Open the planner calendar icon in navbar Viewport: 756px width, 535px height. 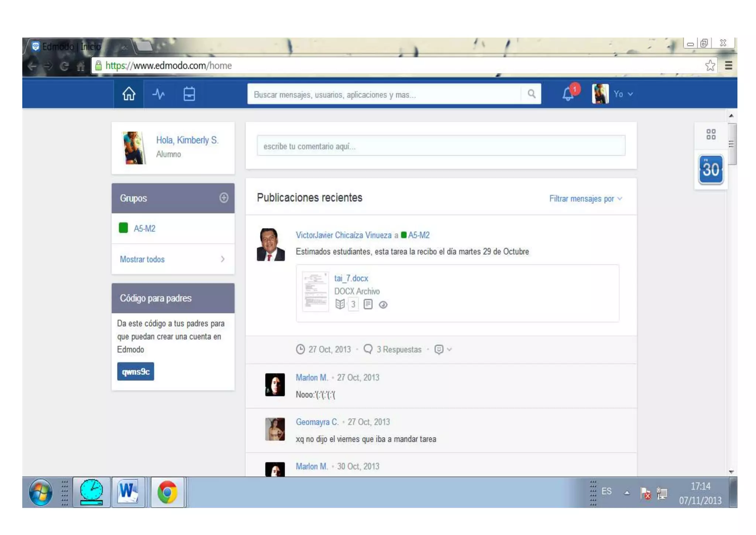coord(189,94)
